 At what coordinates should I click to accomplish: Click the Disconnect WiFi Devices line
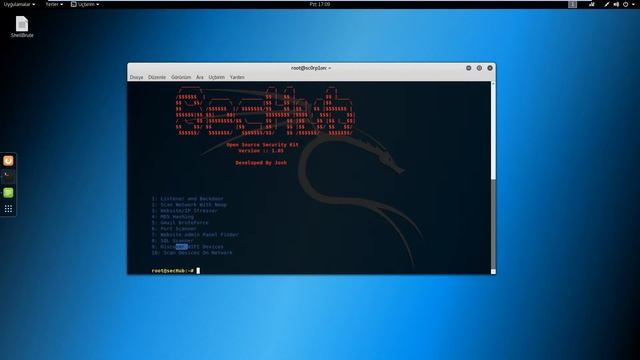pos(187,247)
